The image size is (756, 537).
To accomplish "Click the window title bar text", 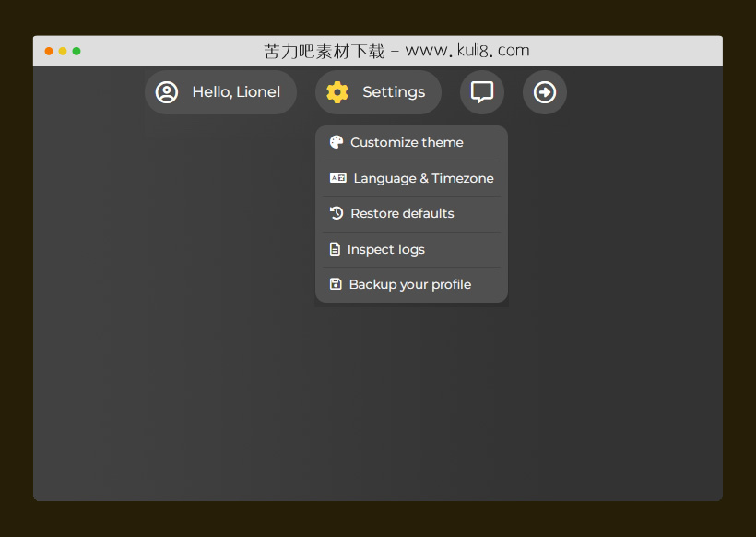I will (396, 51).
